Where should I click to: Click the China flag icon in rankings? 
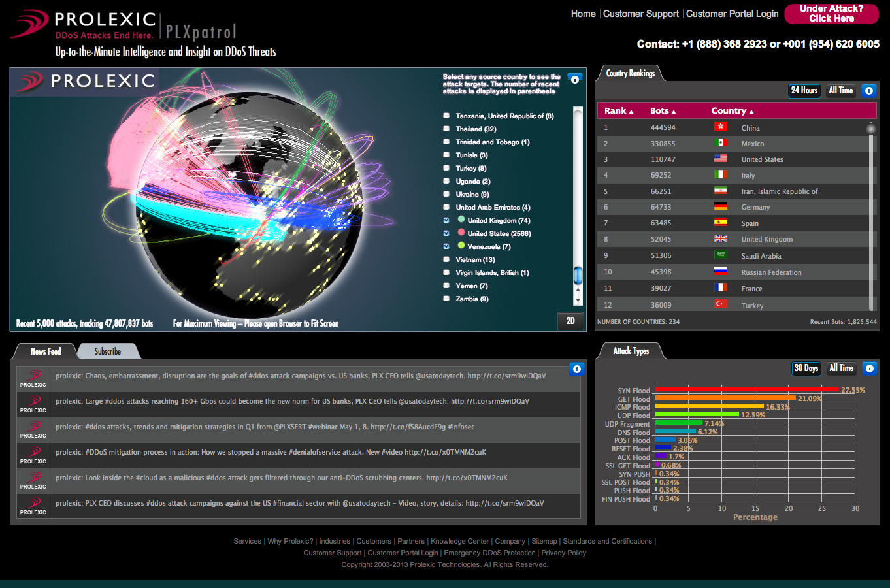tap(721, 127)
